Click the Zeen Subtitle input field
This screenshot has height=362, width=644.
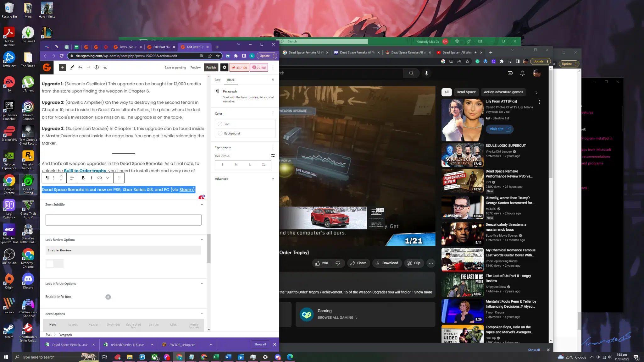123,220
